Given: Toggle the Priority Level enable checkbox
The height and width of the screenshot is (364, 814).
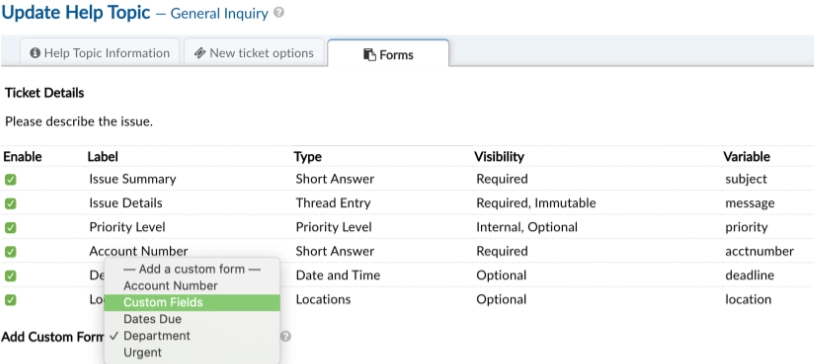Looking at the screenshot, I should click(10, 227).
